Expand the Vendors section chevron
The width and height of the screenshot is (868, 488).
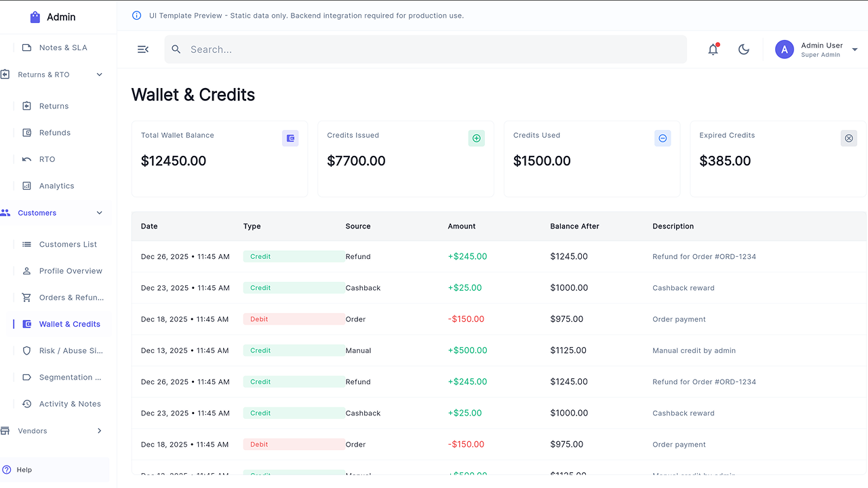coord(100,431)
